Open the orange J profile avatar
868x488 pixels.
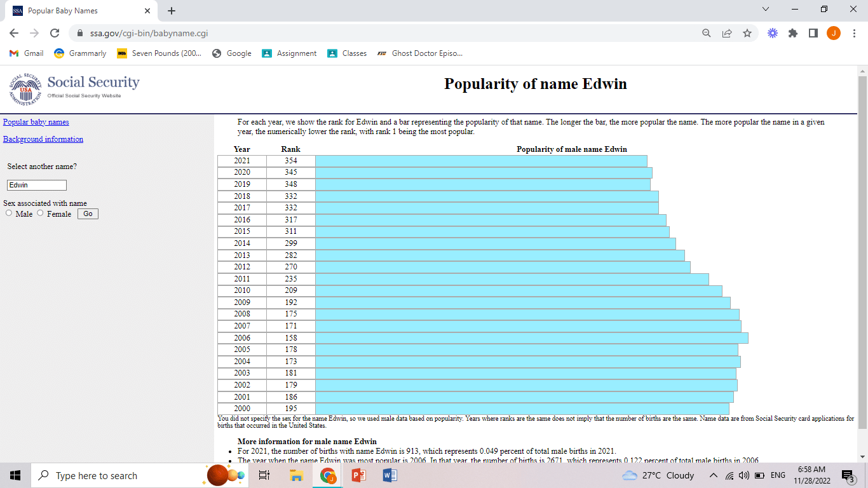(x=834, y=33)
